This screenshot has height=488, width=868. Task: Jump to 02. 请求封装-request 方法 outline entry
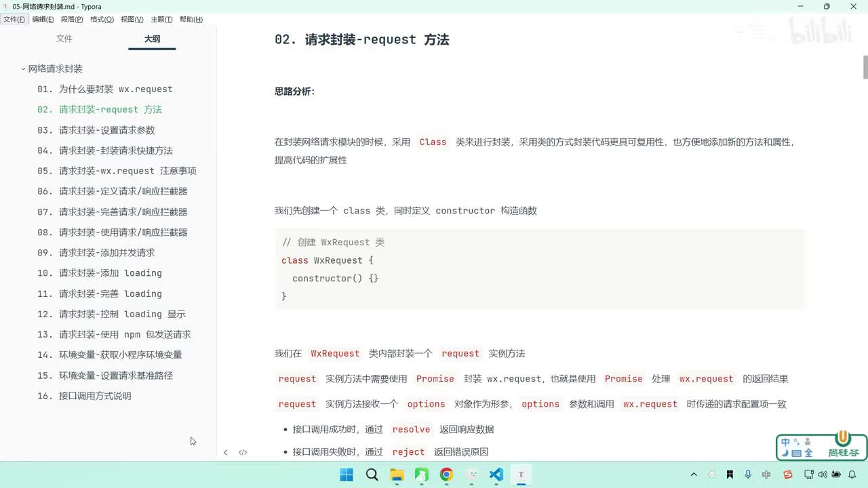(100, 109)
